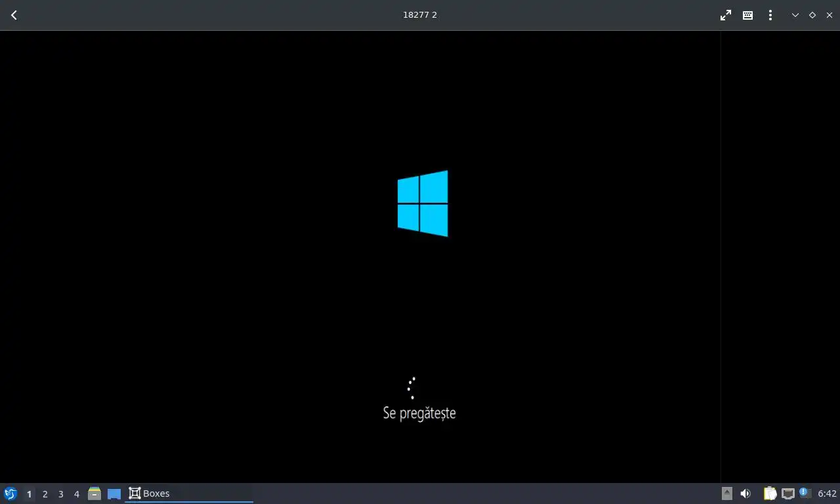Switch to workspace 3

coord(60,494)
